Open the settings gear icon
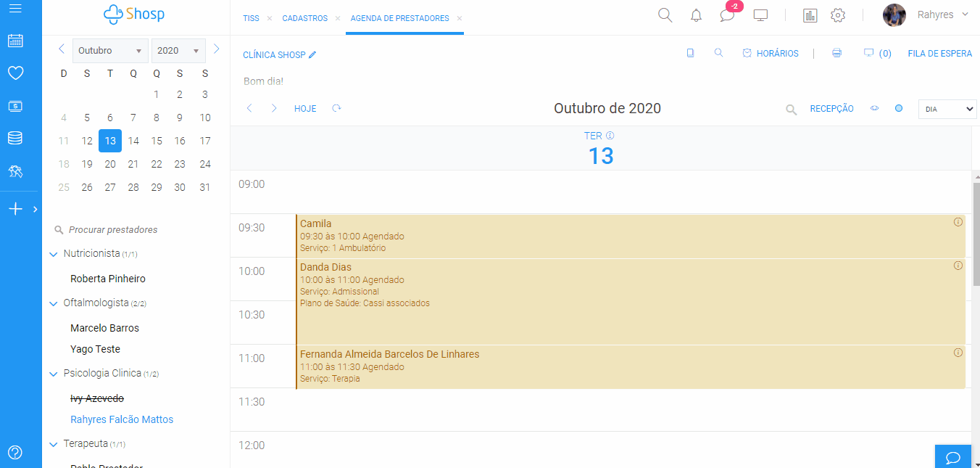The image size is (980, 468). (838, 15)
